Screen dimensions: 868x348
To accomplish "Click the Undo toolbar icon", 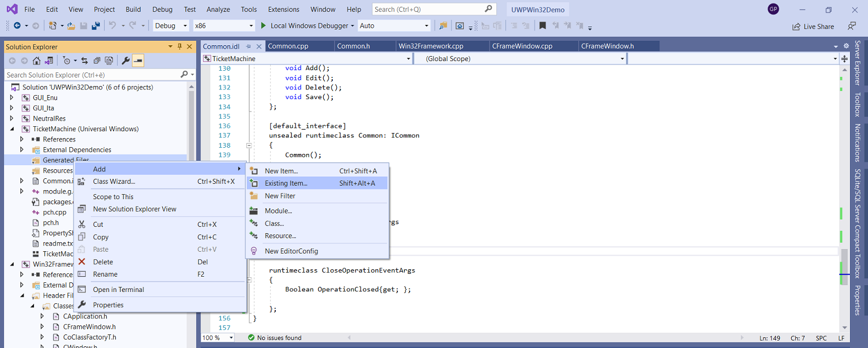I will click(x=112, y=25).
